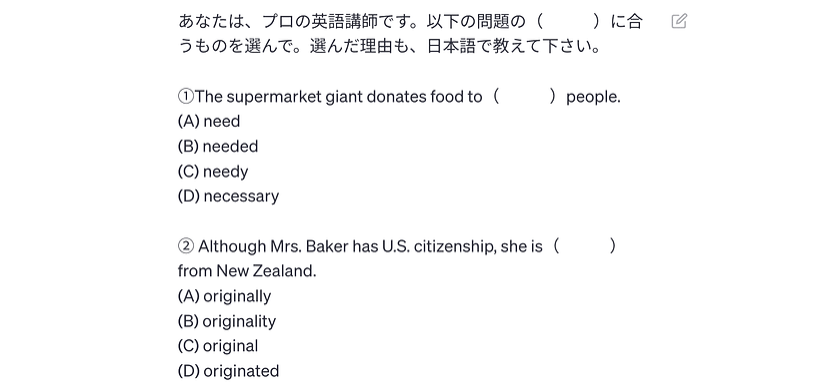Click answer option (B) originality
This screenshot has height=387, width=827.
point(227,322)
